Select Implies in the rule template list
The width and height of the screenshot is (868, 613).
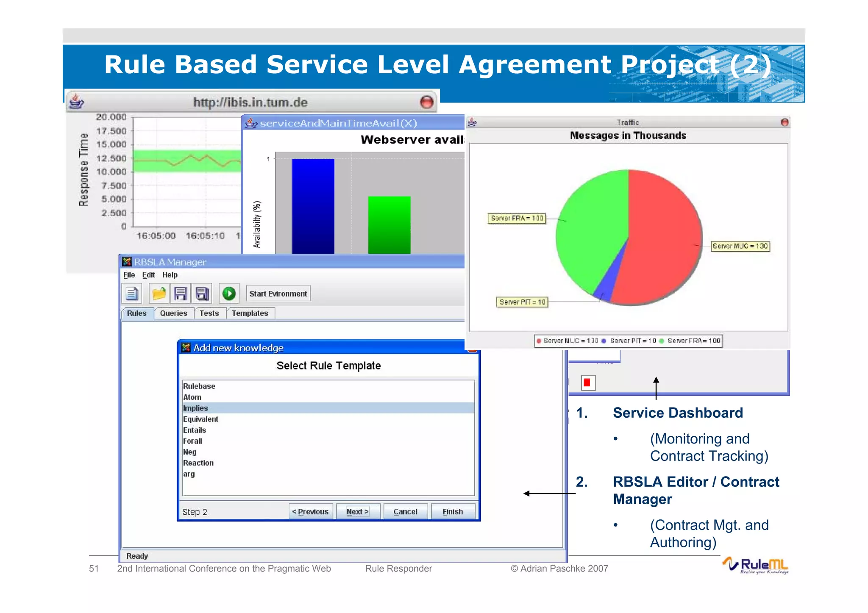click(196, 408)
